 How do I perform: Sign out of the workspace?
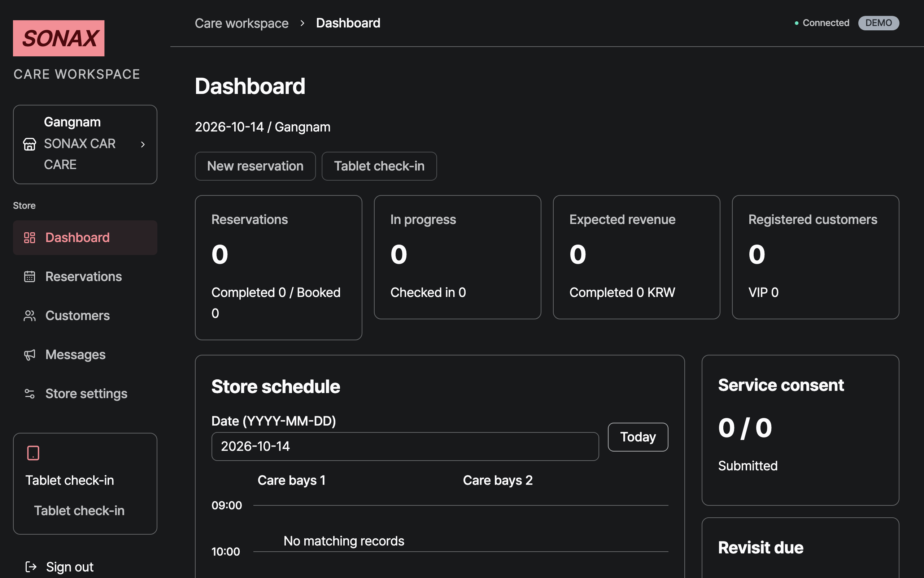[x=70, y=567]
